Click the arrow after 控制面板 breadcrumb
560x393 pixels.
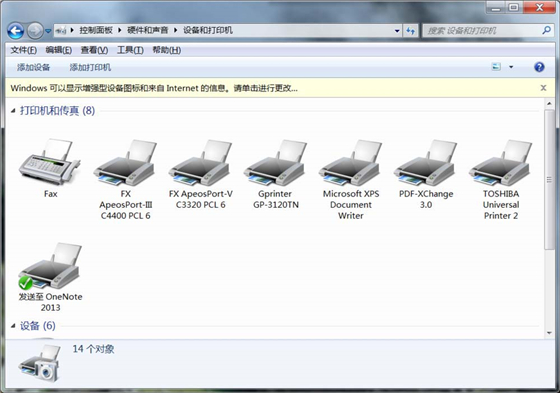[120, 30]
